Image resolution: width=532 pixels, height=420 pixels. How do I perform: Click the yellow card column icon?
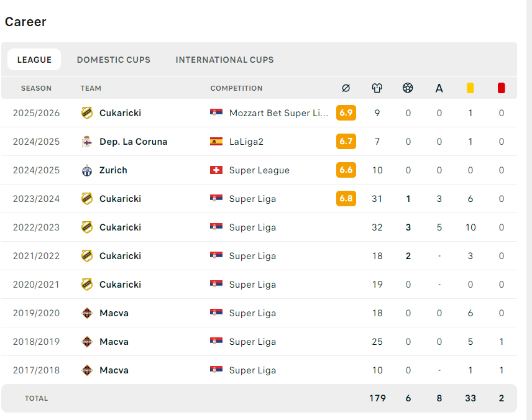(x=470, y=88)
